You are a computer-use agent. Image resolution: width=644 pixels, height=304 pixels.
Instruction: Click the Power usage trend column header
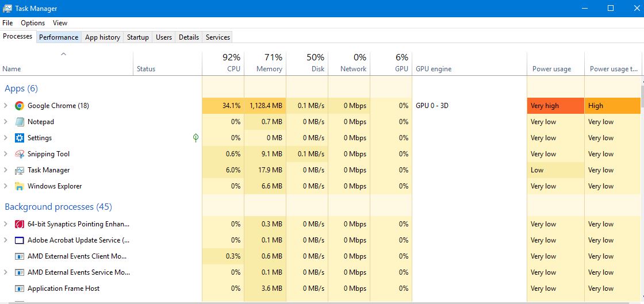tap(613, 63)
